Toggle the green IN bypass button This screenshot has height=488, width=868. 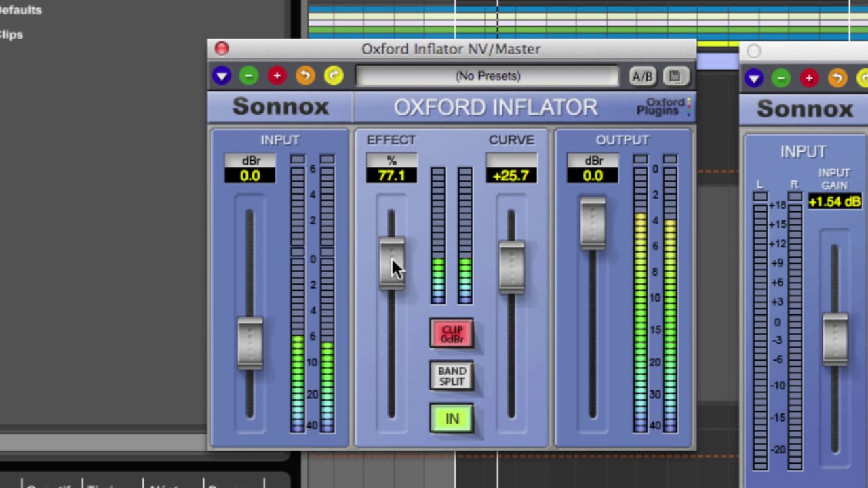click(452, 419)
